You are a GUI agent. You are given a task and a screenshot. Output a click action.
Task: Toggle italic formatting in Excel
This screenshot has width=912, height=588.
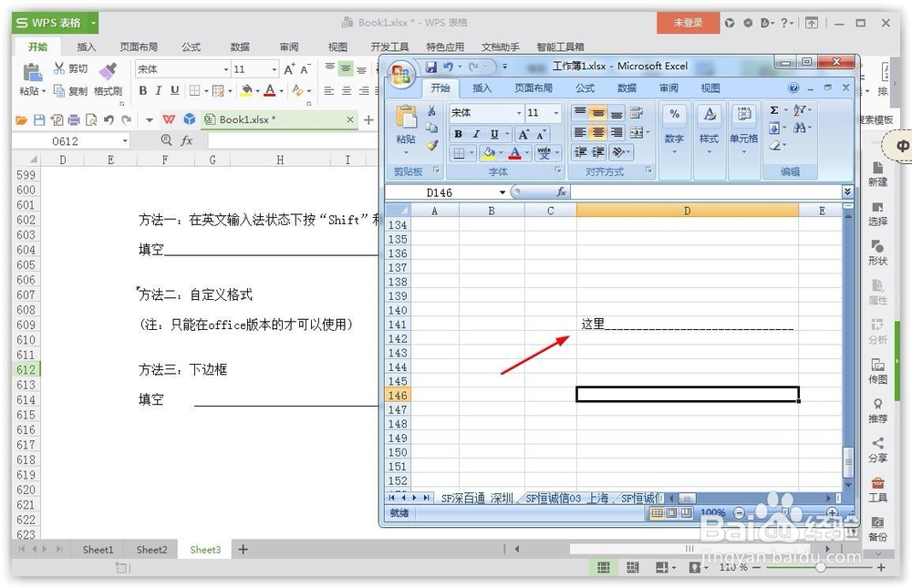point(475,132)
